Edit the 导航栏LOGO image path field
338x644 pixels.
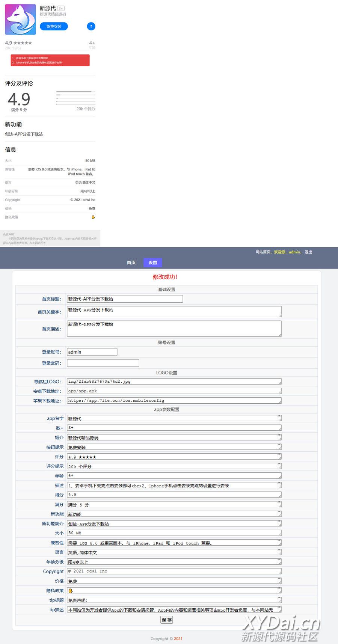click(x=174, y=382)
